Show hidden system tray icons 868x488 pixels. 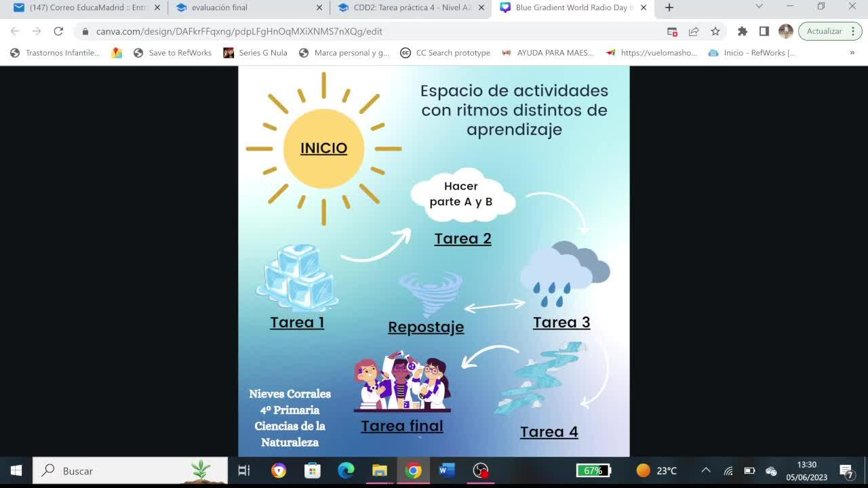(x=706, y=470)
